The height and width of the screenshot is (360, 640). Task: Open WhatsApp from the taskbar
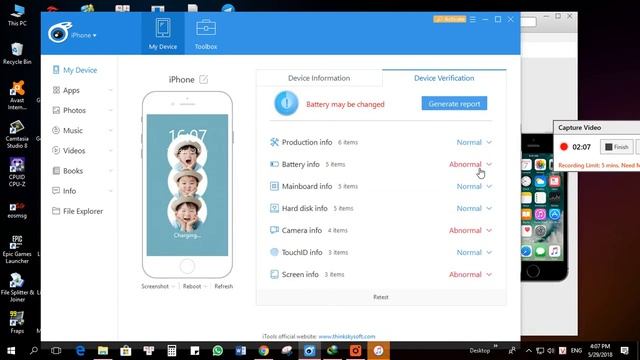(x=218, y=351)
